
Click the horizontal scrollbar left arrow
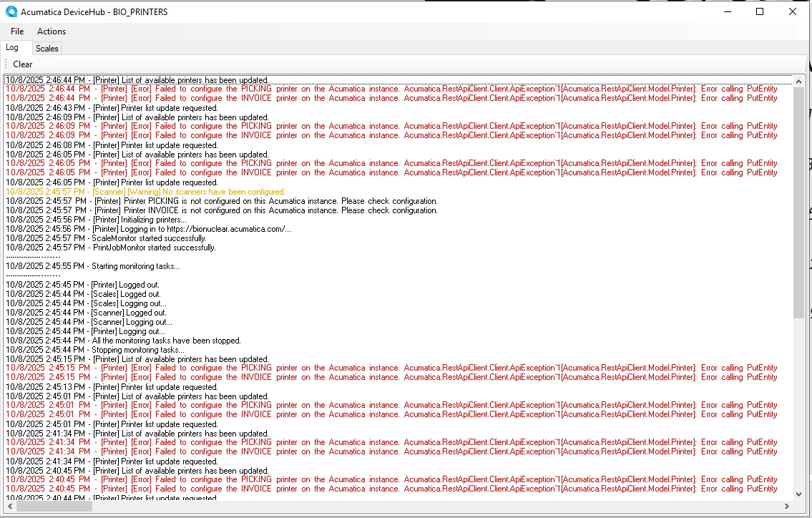click(10, 506)
